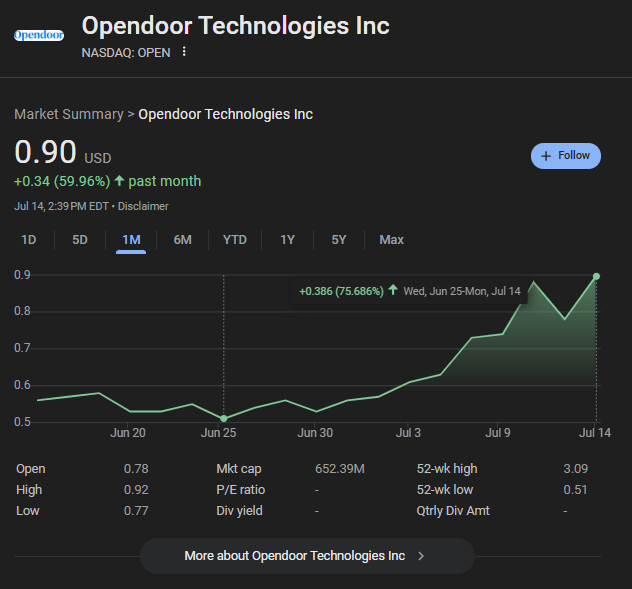Select the 1M chart range tab
The height and width of the screenshot is (589, 632).
click(131, 240)
